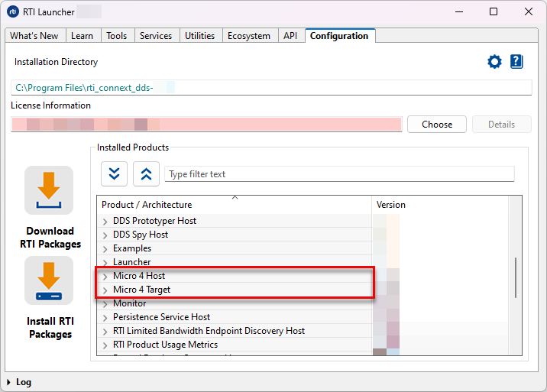Expand all products with double-down arrow icon
The width and height of the screenshot is (547, 392).
114,174
